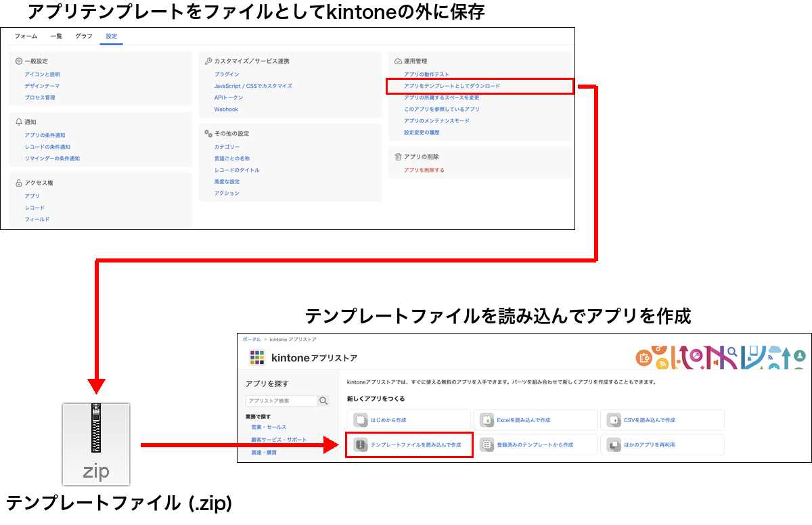Click the カスタマイズ wrench icon
Image resolution: width=812 pixels, height=525 pixels.
(208, 61)
